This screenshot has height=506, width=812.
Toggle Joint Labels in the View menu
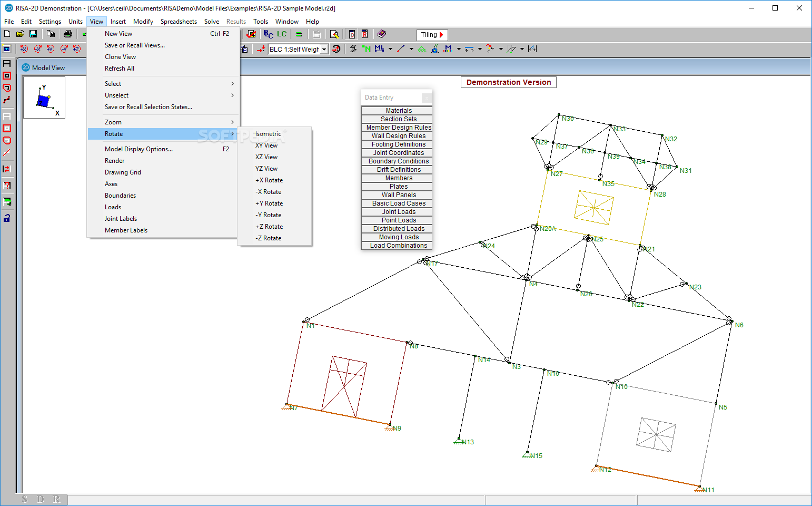tap(163, 219)
